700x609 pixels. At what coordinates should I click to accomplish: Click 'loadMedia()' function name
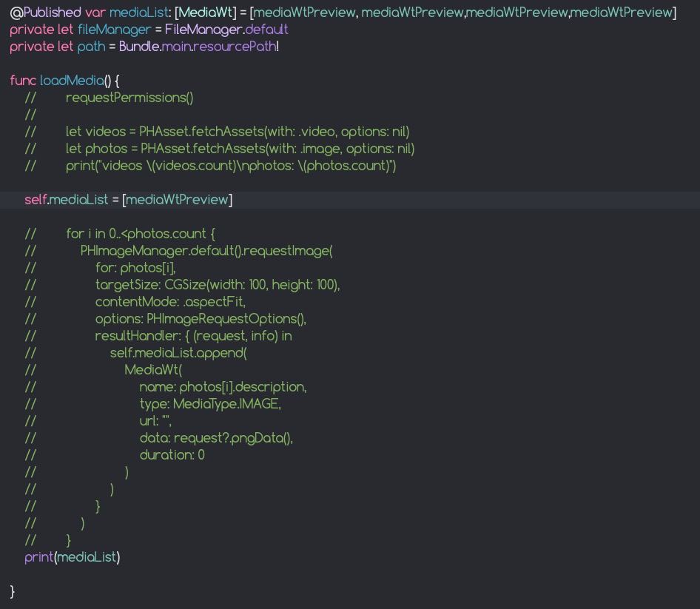[75, 81]
